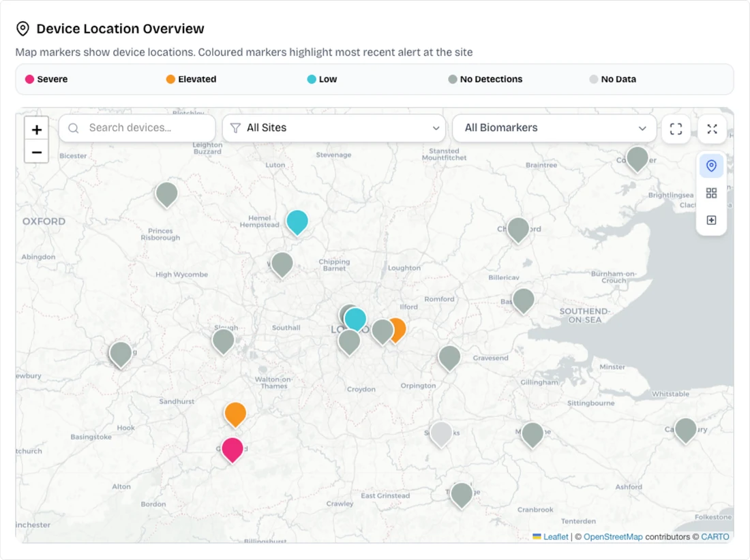Select the map pin view icon
Viewport: 750px width, 560px height.
[711, 166]
